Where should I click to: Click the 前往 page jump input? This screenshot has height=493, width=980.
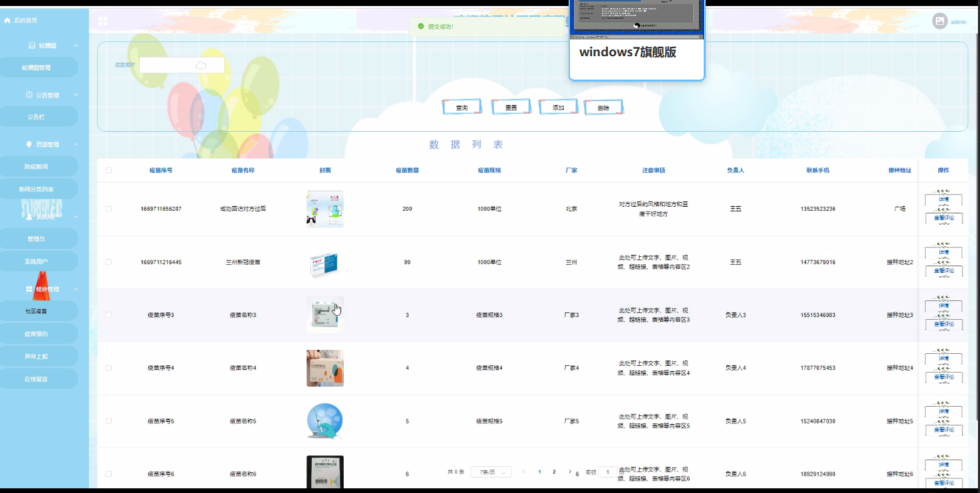(x=607, y=472)
